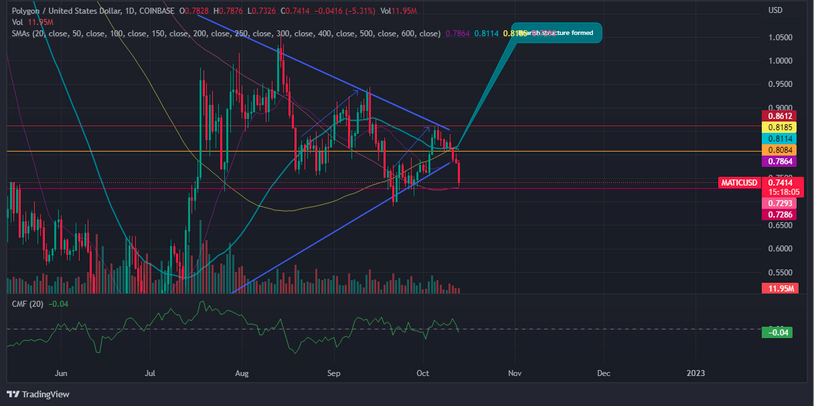The image size is (814, 407).
Task: Click the MATICUSD price label
Action: 739,183
